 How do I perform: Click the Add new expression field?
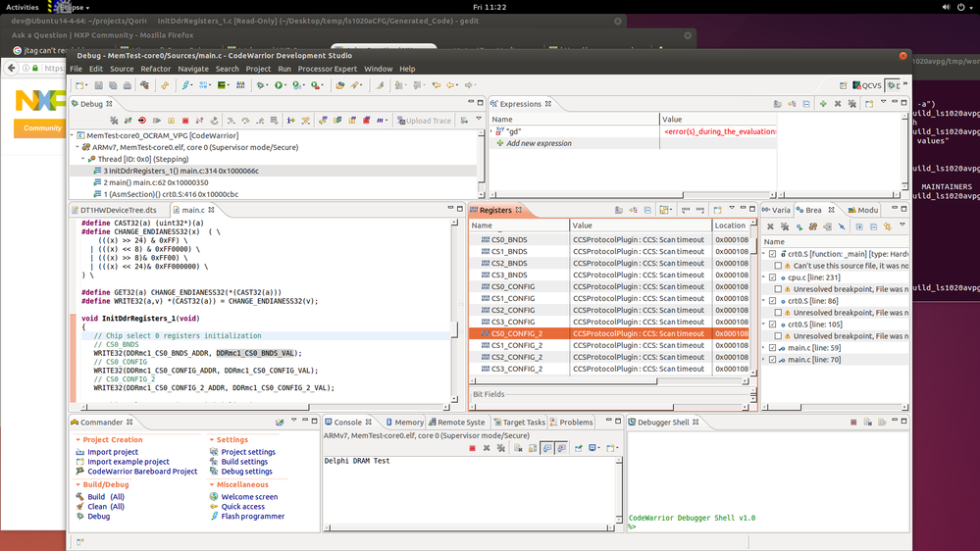coord(539,143)
